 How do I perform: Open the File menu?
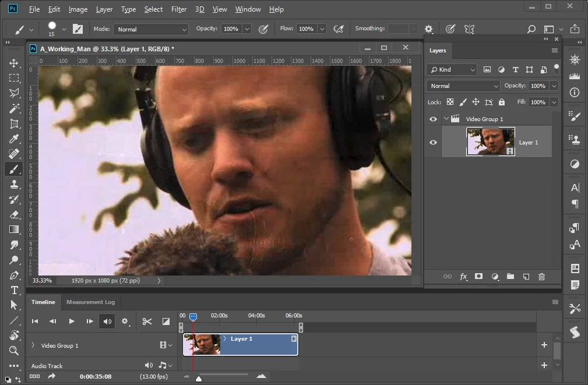click(34, 9)
